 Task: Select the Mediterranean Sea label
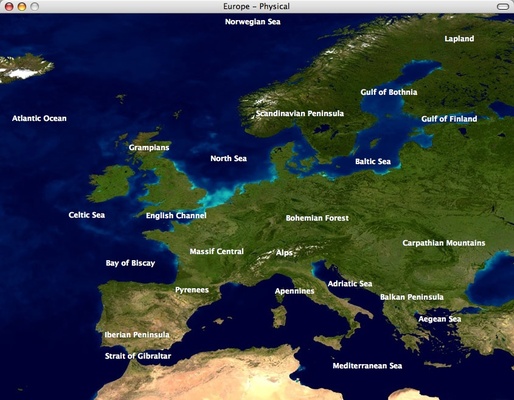(367, 366)
